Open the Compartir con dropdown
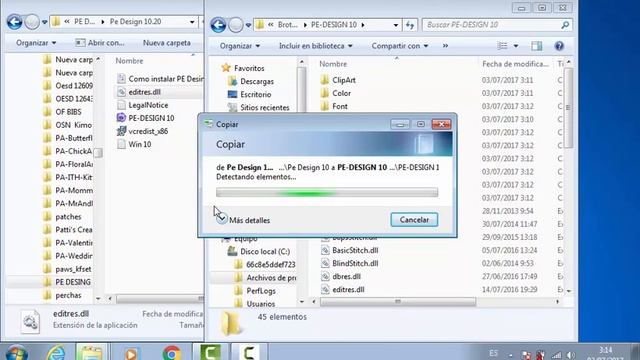Image resolution: width=640 pixels, height=360 pixels. pos(400,46)
